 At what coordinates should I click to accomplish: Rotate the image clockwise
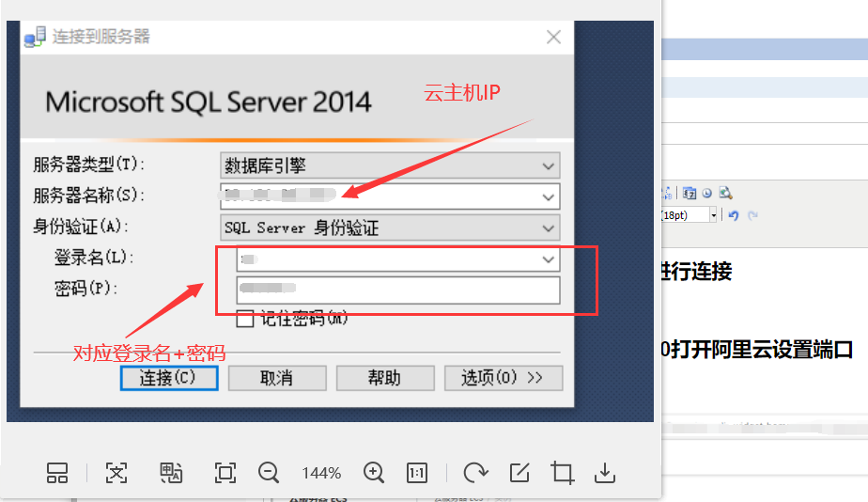coord(475,473)
